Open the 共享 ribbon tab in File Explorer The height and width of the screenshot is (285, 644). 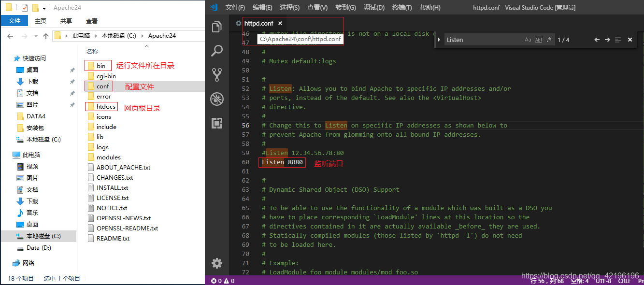(x=66, y=21)
